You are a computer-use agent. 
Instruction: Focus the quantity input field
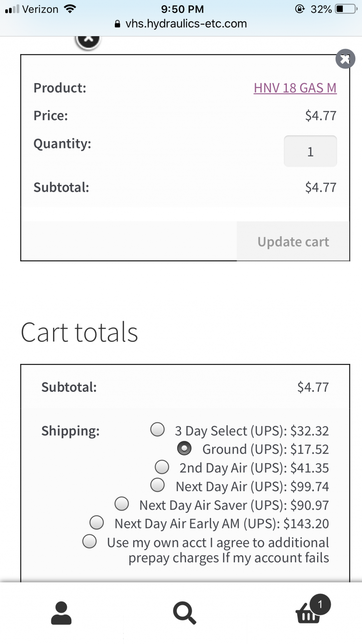click(310, 151)
